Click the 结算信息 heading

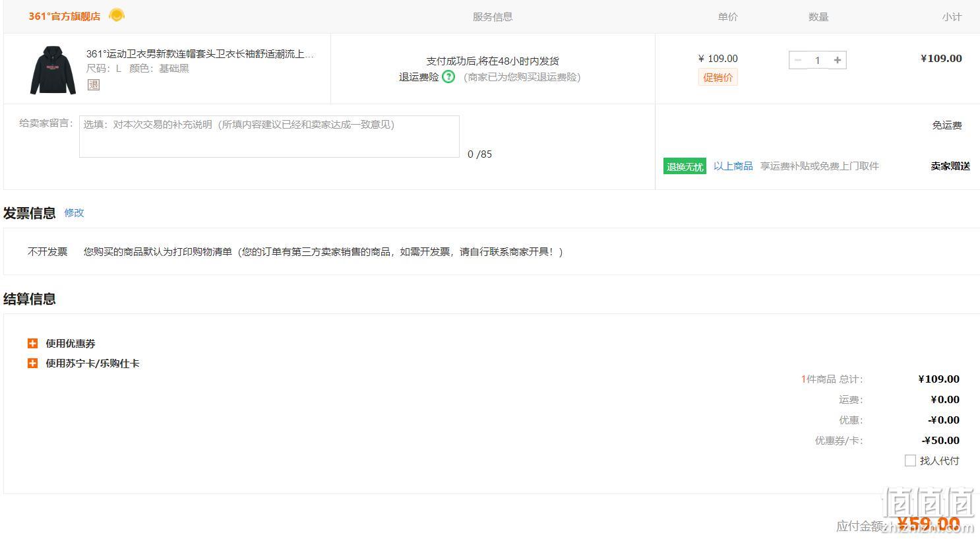pos(30,299)
